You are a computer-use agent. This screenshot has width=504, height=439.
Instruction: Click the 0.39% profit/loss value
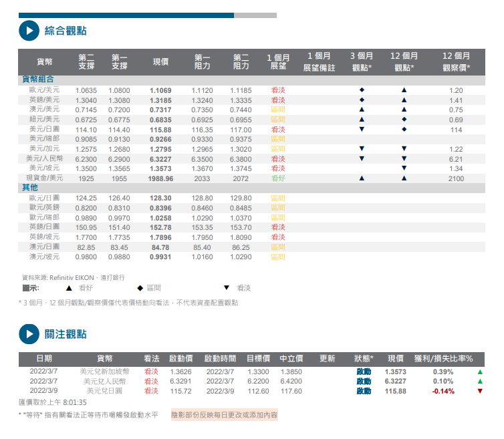tap(443, 372)
